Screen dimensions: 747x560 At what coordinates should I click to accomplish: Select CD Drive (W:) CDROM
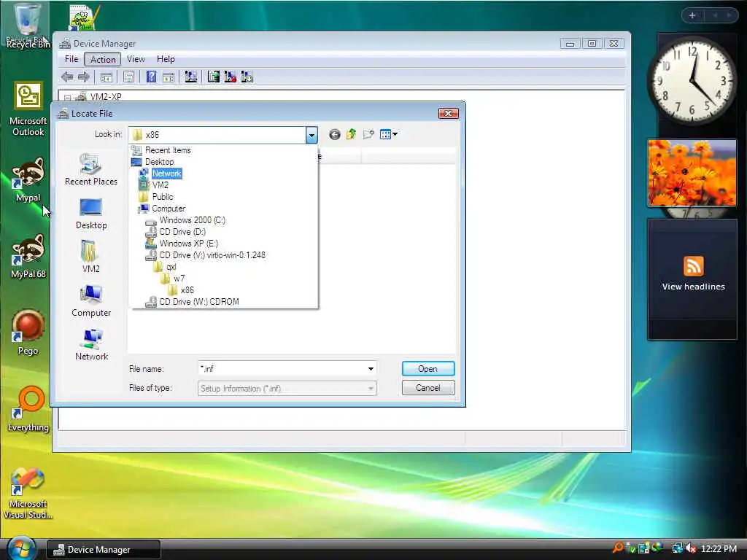(198, 302)
